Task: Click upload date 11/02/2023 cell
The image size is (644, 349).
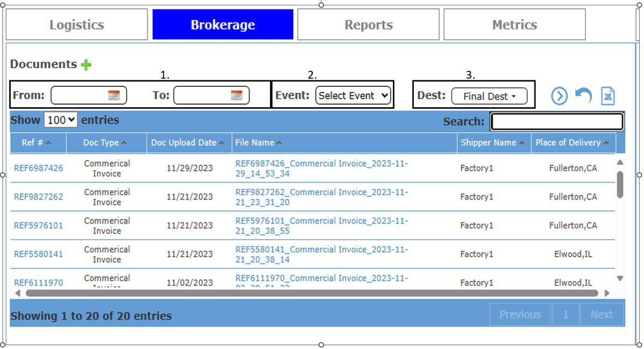Action: tap(189, 283)
